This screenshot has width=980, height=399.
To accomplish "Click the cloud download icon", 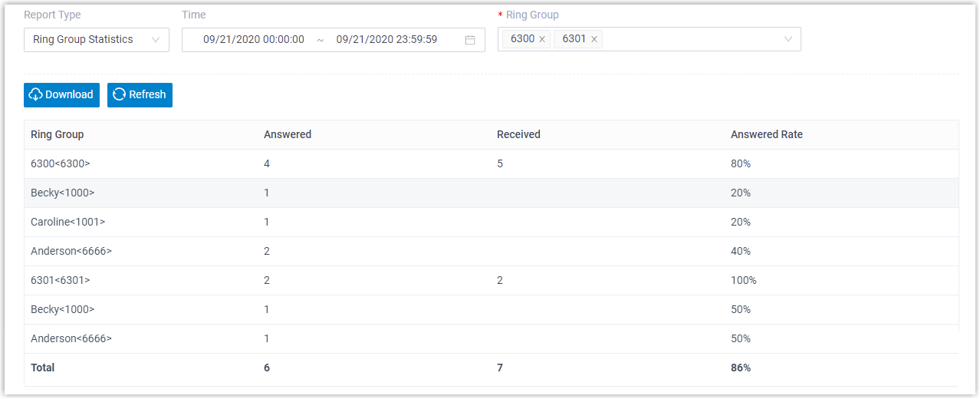I will coord(35,95).
